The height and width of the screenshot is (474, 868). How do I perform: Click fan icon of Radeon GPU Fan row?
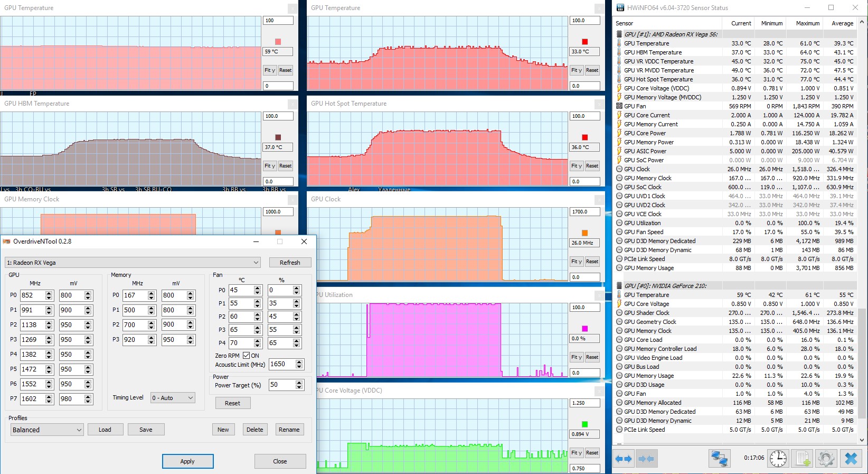(x=619, y=106)
